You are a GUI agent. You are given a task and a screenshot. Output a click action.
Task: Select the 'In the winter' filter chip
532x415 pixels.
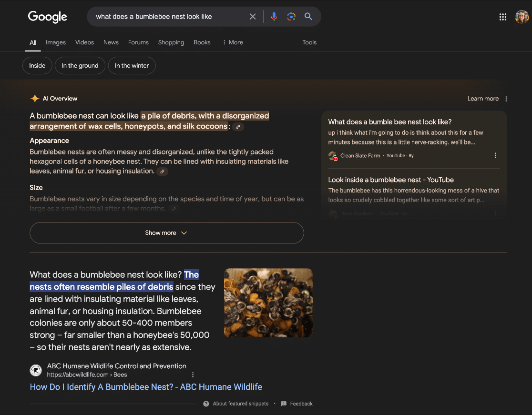click(132, 65)
